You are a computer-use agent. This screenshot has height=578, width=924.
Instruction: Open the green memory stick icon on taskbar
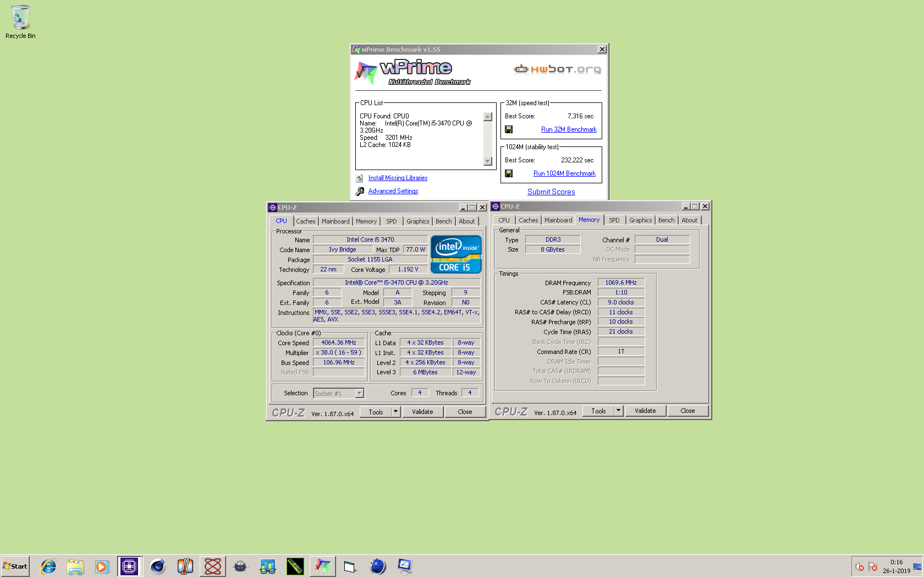[295, 566]
